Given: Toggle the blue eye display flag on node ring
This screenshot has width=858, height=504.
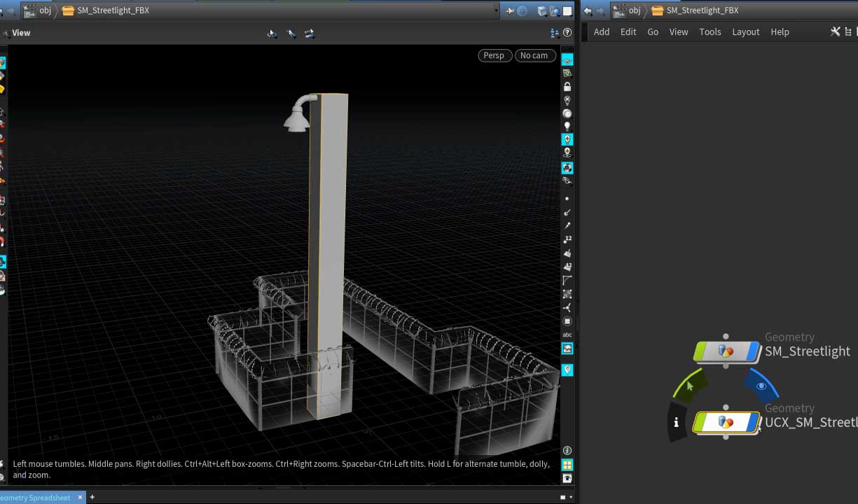Looking at the screenshot, I should (761, 386).
